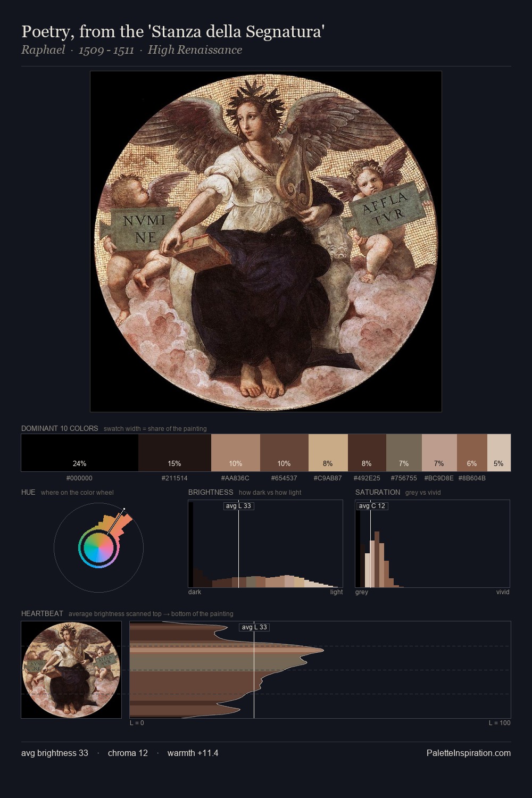
Task: Click the SATURATION section heading
Action: pyautogui.click(x=378, y=492)
